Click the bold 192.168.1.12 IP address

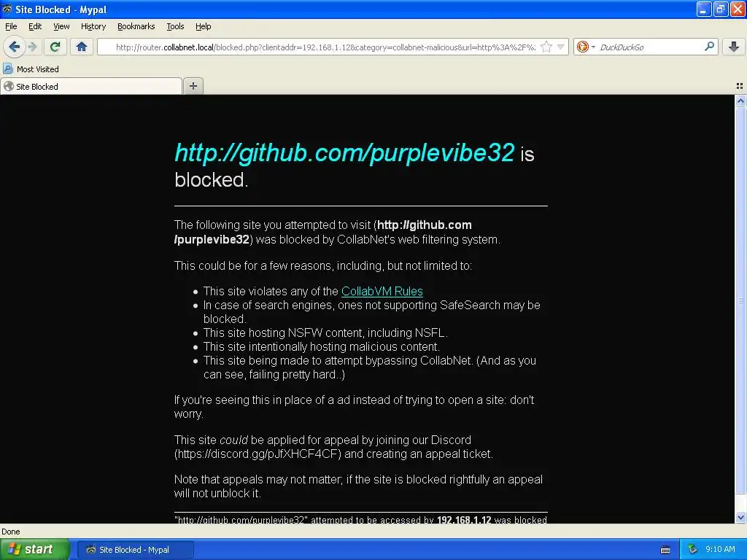click(x=464, y=519)
